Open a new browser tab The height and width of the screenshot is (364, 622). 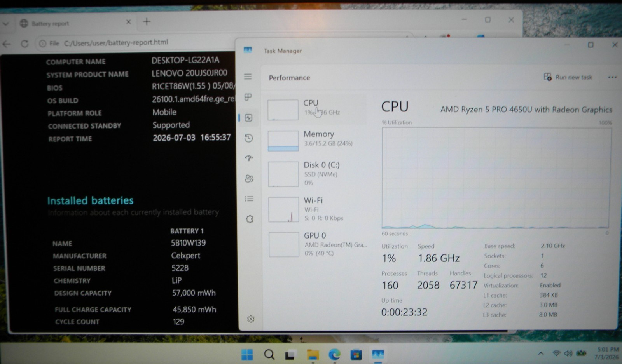(147, 22)
